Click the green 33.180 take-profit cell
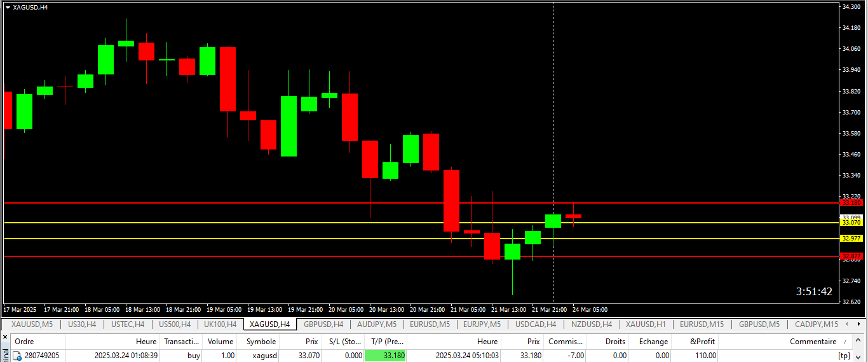This screenshot has height=362, width=868. pos(386,356)
